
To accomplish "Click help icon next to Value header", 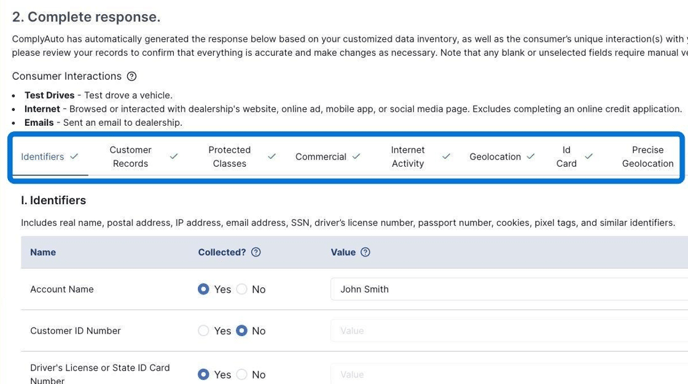I will 365,252.
